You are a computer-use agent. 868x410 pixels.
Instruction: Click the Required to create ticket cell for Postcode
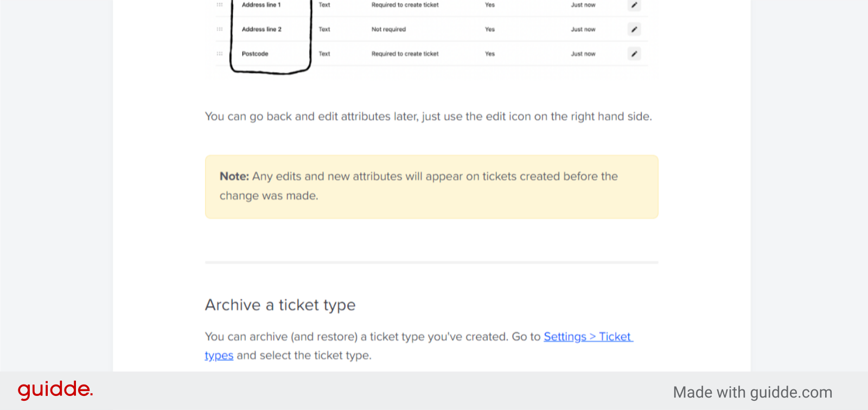[405, 54]
